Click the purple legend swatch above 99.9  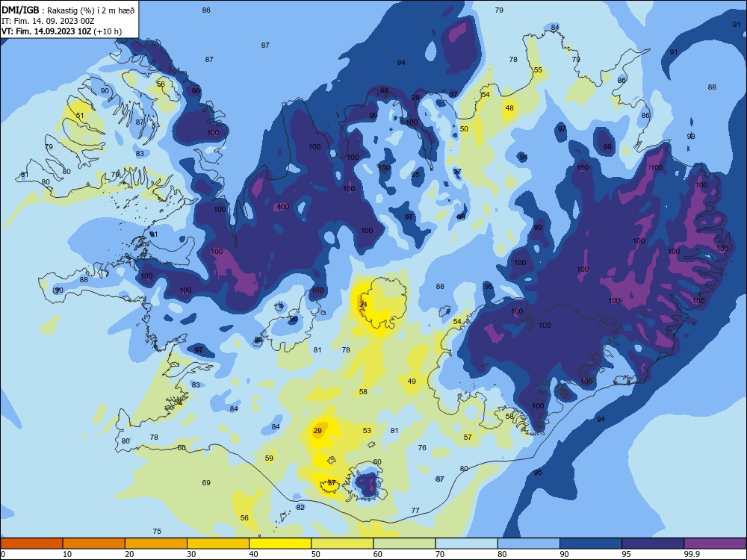(x=715, y=544)
